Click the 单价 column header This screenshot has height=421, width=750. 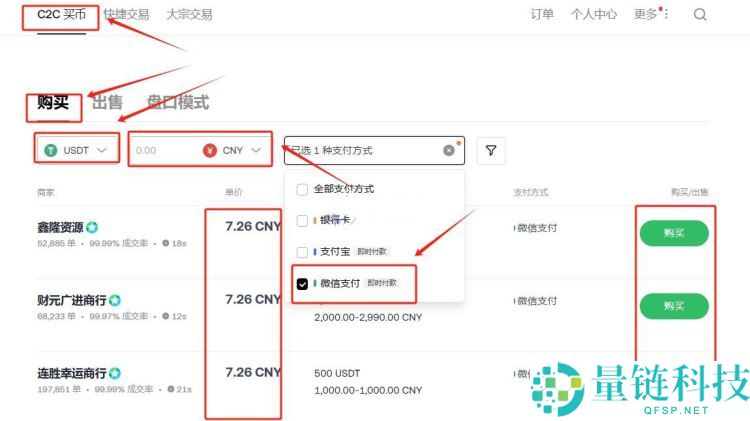233,192
